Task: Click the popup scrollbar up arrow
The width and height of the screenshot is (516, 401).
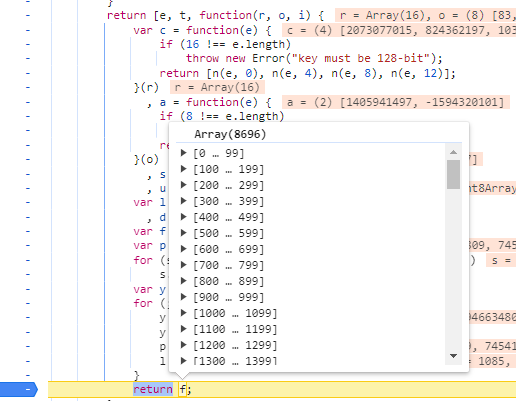Action: tap(453, 152)
